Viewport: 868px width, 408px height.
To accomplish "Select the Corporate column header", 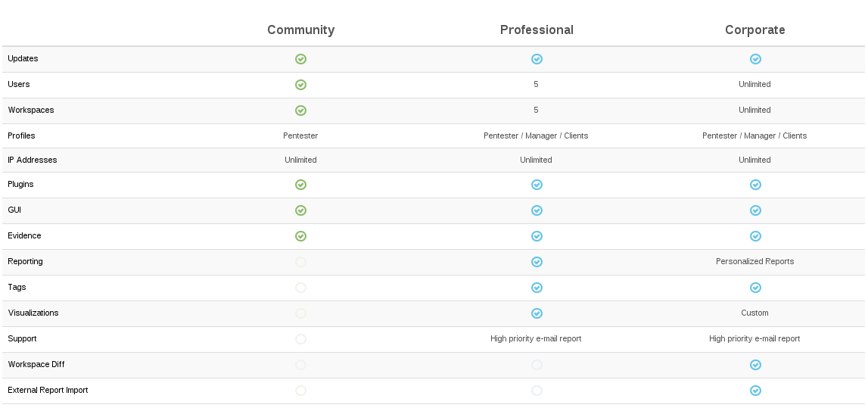I will [x=754, y=30].
